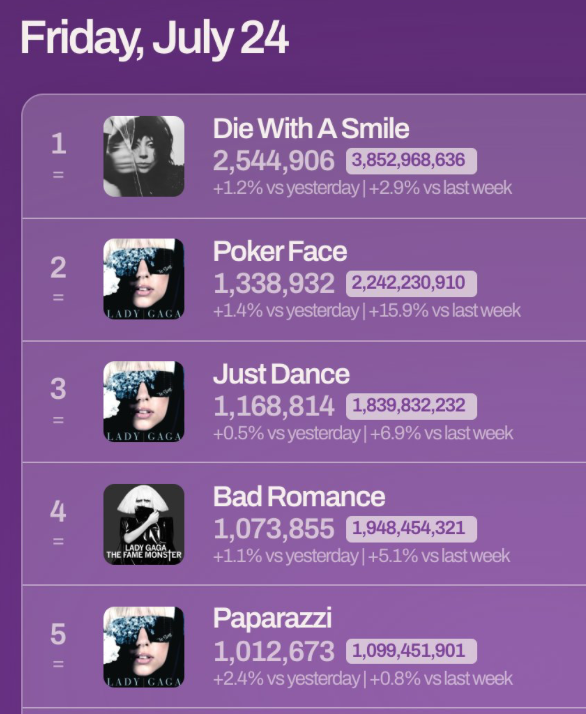Select the equals sign under rank 5
586x714 pixels.
[x=58, y=664]
